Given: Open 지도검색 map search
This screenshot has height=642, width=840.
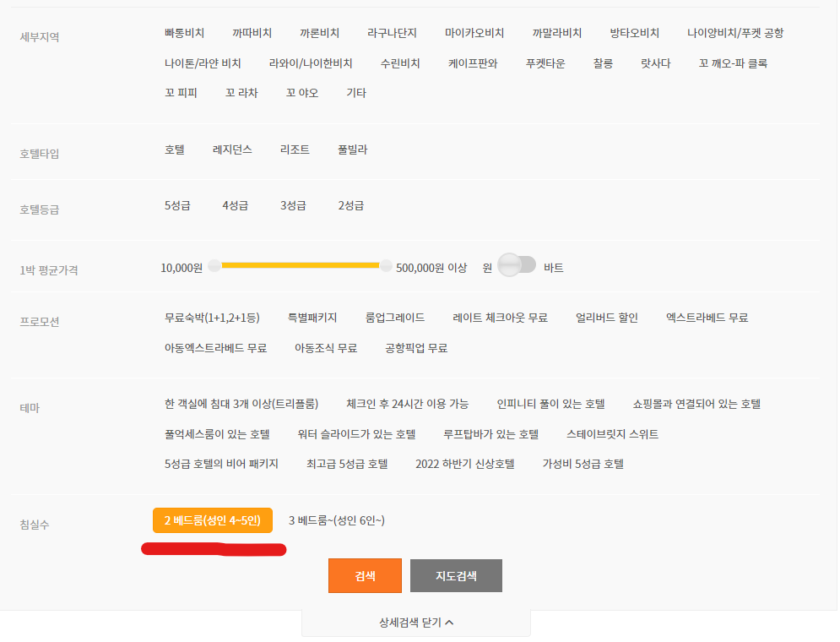Looking at the screenshot, I should point(456,575).
